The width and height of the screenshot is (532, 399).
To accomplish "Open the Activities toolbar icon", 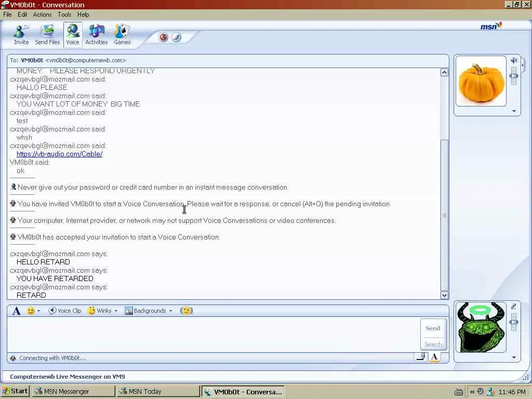I will [x=96, y=35].
